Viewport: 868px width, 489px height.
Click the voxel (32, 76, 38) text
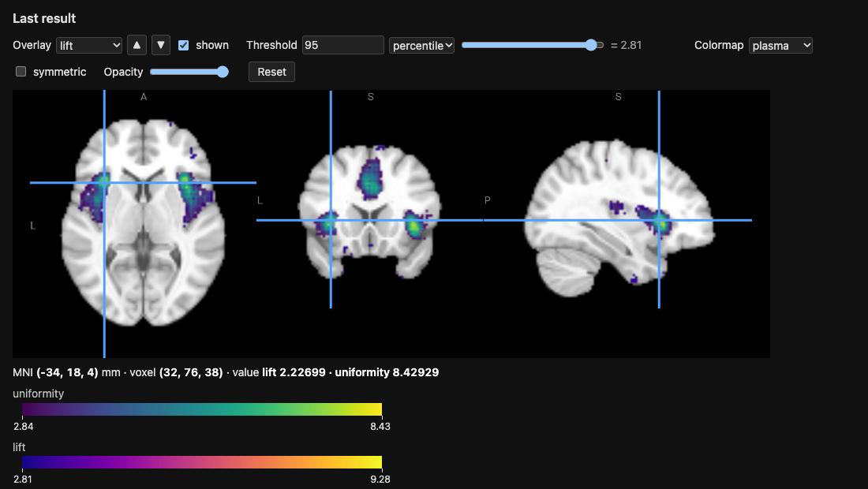177,372
